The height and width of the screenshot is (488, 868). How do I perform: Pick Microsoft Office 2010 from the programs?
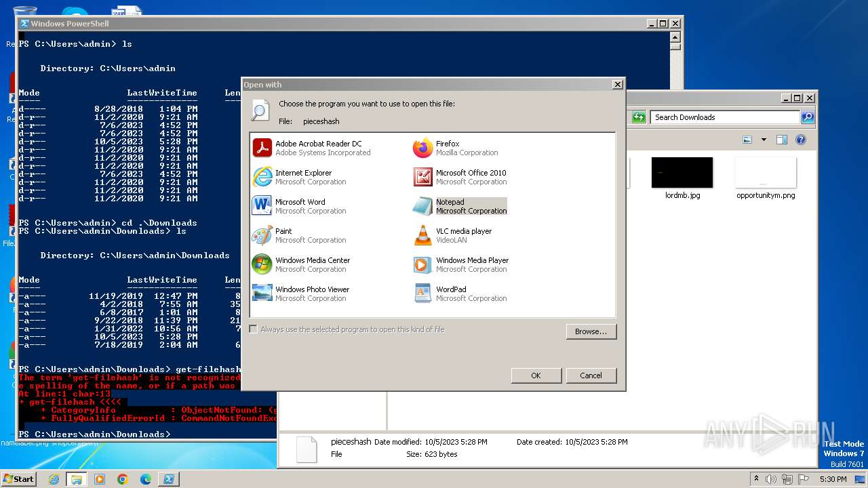click(x=460, y=177)
